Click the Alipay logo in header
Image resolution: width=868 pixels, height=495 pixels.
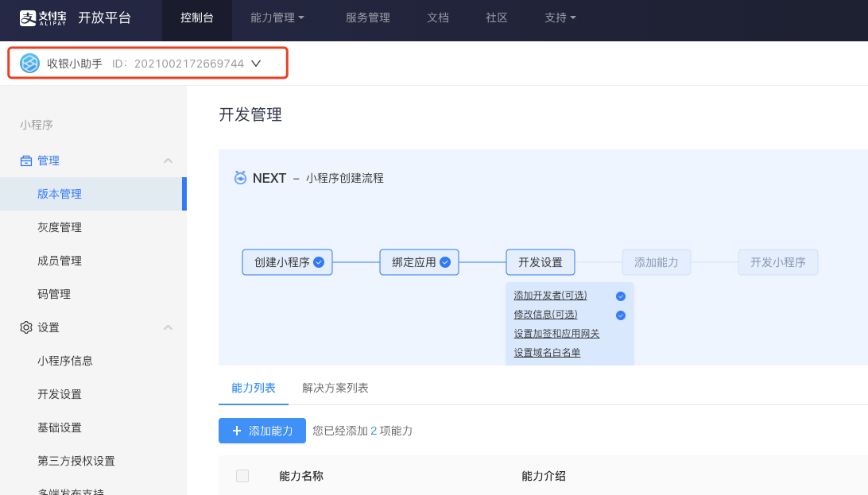(43, 17)
